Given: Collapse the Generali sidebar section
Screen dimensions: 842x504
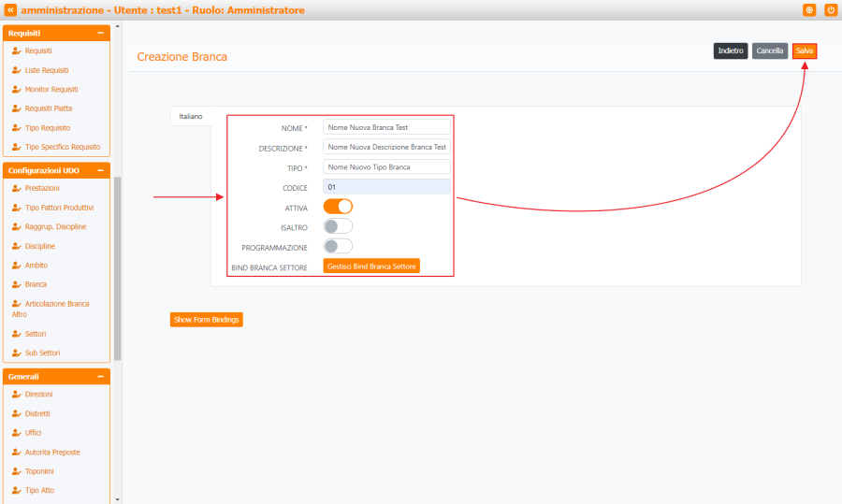Looking at the screenshot, I should [x=100, y=376].
